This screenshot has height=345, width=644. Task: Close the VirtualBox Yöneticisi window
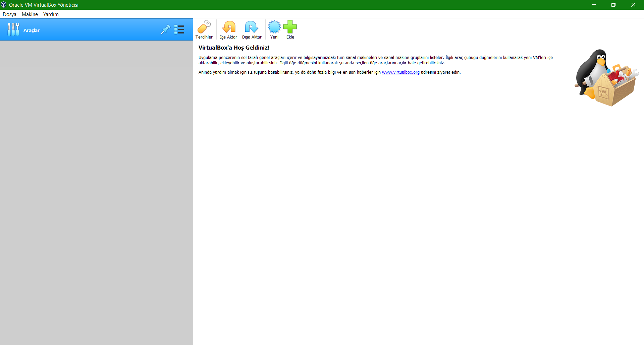[x=633, y=5]
